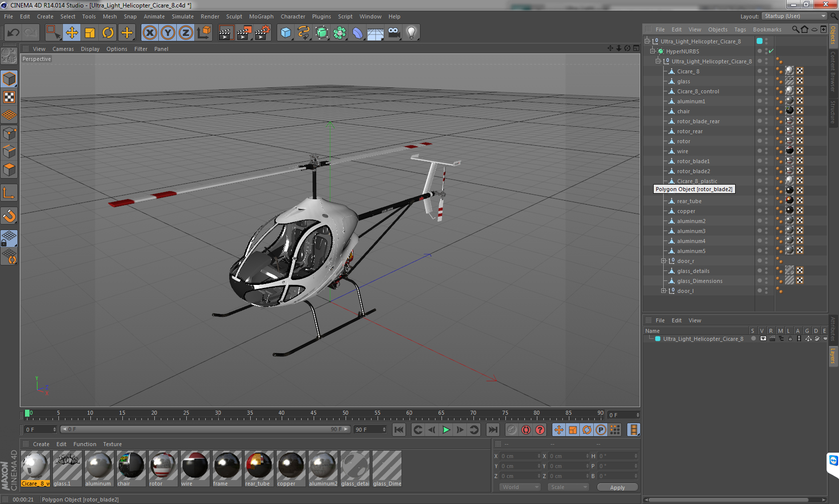This screenshot has width=839, height=504.
Task: Click the Apply button
Action: tap(617, 488)
